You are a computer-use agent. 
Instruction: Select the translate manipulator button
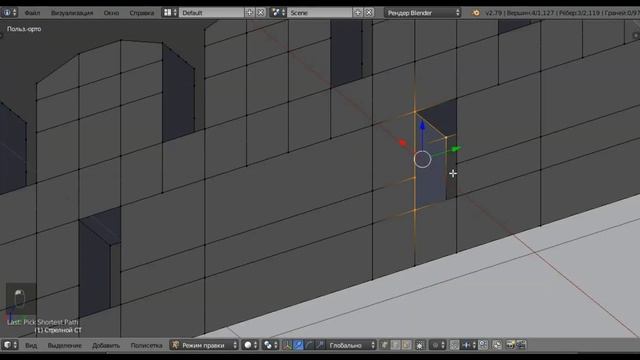(x=298, y=345)
